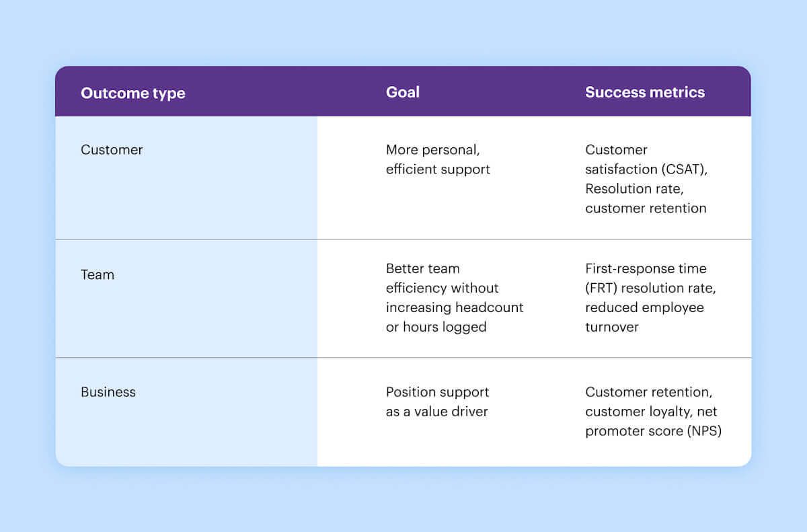Select the 'Resolution rate,' text in Customer row
This screenshot has width=807, height=532.
click(x=633, y=188)
